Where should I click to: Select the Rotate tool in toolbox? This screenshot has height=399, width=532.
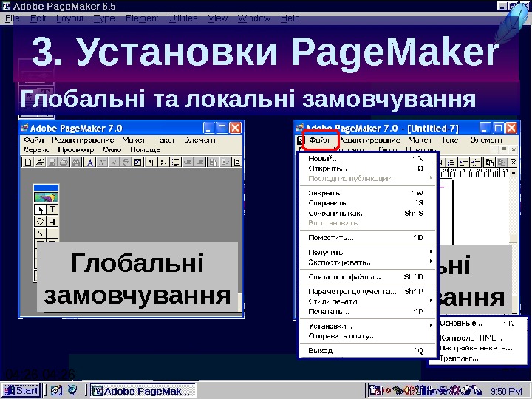tap(41, 222)
